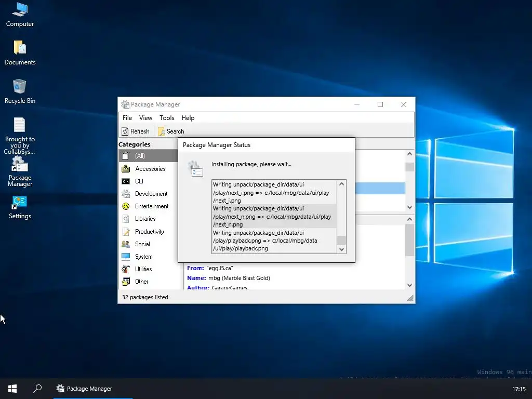Screen dimensions: 532x399
Task: Click the details pane scrollbar thumb
Action: [x=409, y=240]
